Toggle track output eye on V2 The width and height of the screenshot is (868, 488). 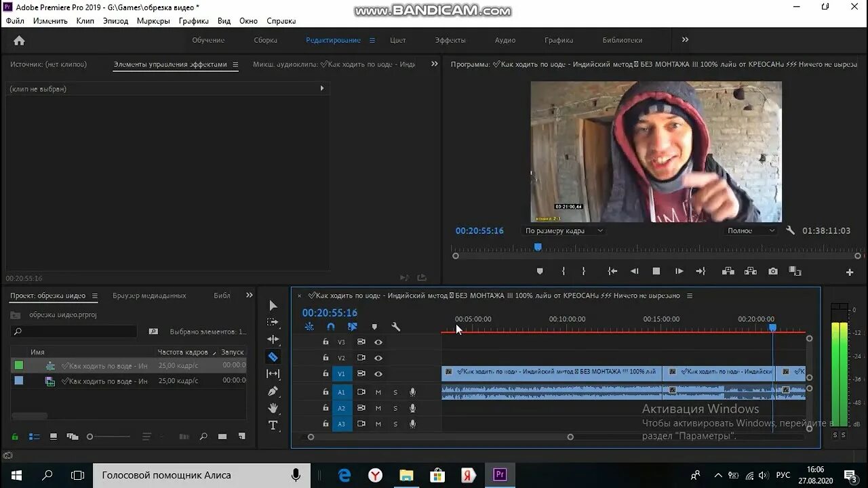tap(378, 357)
